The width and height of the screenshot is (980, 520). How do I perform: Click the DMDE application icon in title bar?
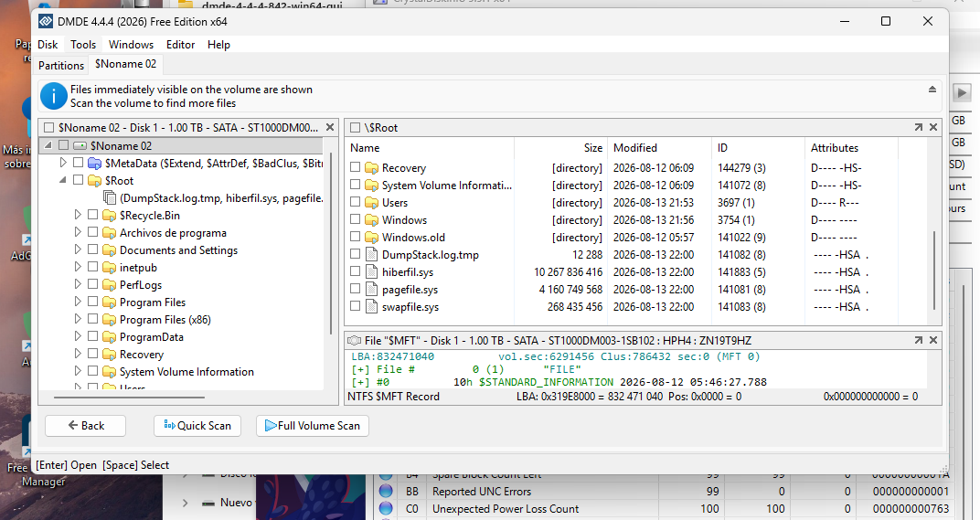click(x=46, y=21)
